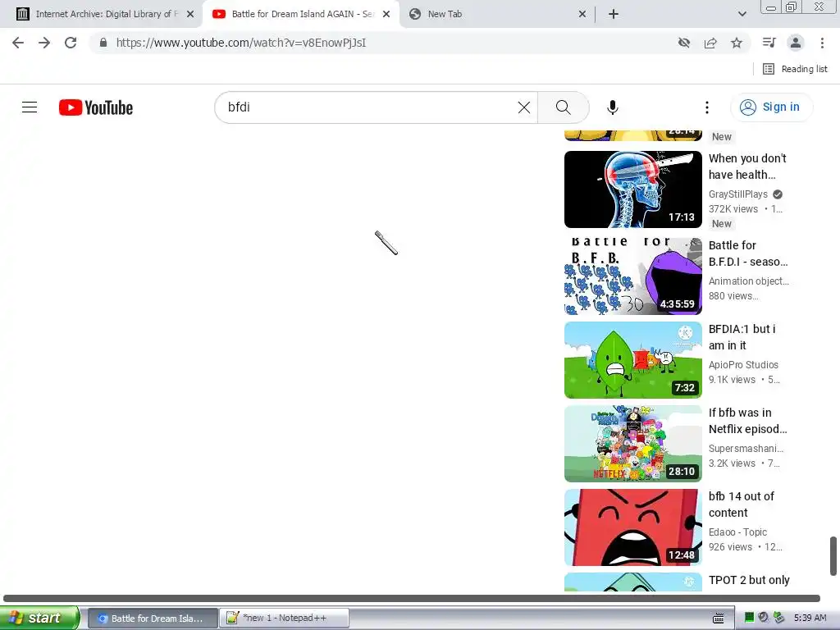Click GrayStillPlays verified checkmark badge
Viewport: 840px width, 630px height.
[x=778, y=194]
